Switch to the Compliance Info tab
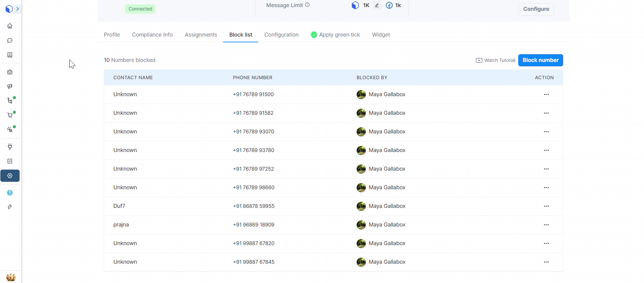 [x=152, y=35]
